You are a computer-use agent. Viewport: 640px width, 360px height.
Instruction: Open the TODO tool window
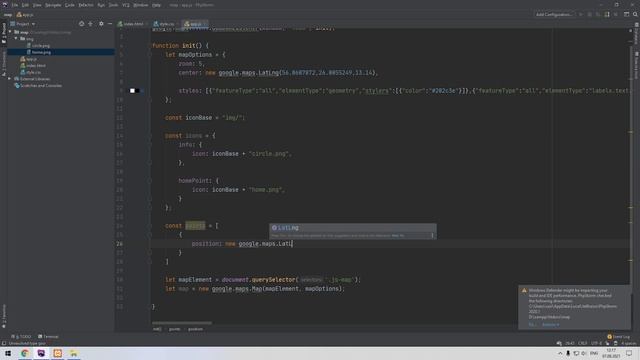coord(21,337)
